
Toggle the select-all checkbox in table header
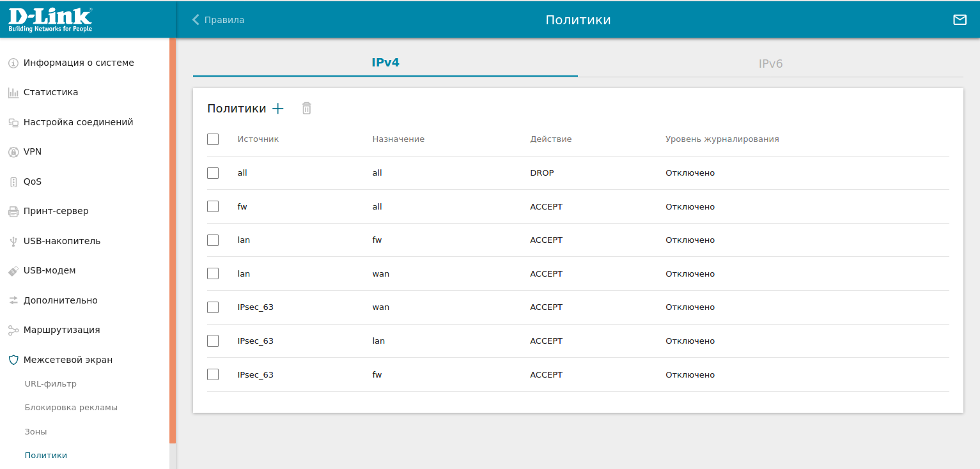[x=213, y=139]
